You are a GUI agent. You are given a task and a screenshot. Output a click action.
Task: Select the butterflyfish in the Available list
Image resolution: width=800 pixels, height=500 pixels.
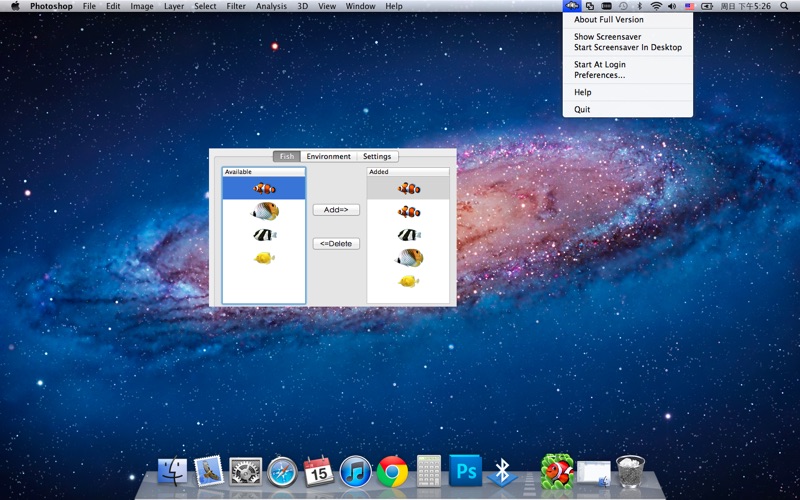tap(264, 211)
